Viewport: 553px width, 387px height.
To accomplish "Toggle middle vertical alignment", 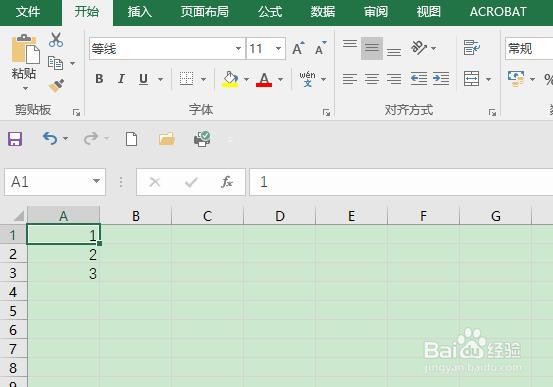I will (x=372, y=48).
